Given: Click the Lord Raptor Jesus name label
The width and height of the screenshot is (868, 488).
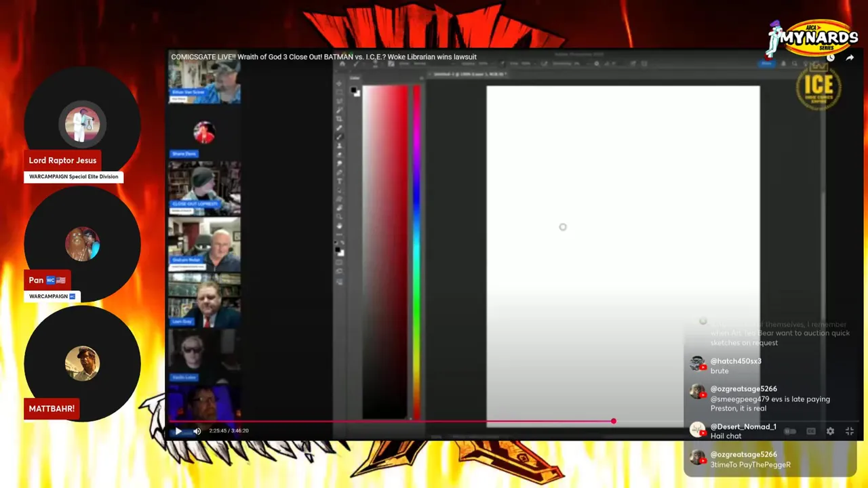Looking at the screenshot, I should [62, 161].
